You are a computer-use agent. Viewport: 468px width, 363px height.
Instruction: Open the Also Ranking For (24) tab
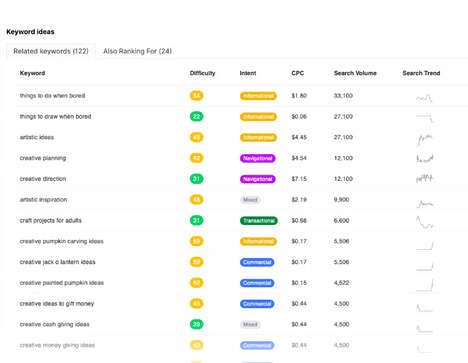(137, 51)
